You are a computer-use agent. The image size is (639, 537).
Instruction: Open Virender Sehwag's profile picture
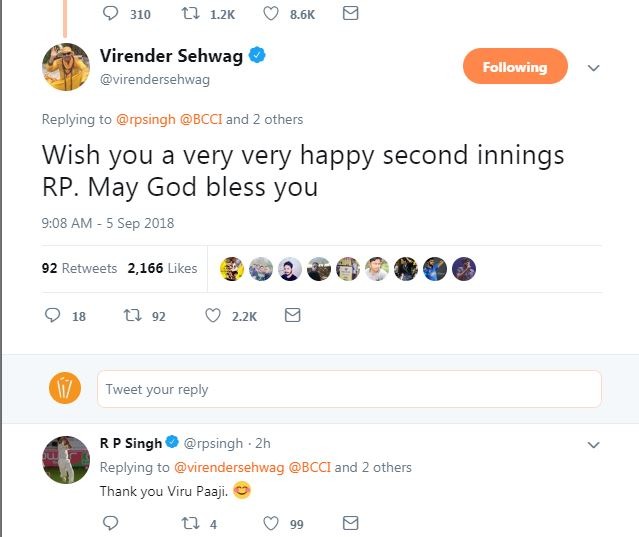click(x=66, y=67)
